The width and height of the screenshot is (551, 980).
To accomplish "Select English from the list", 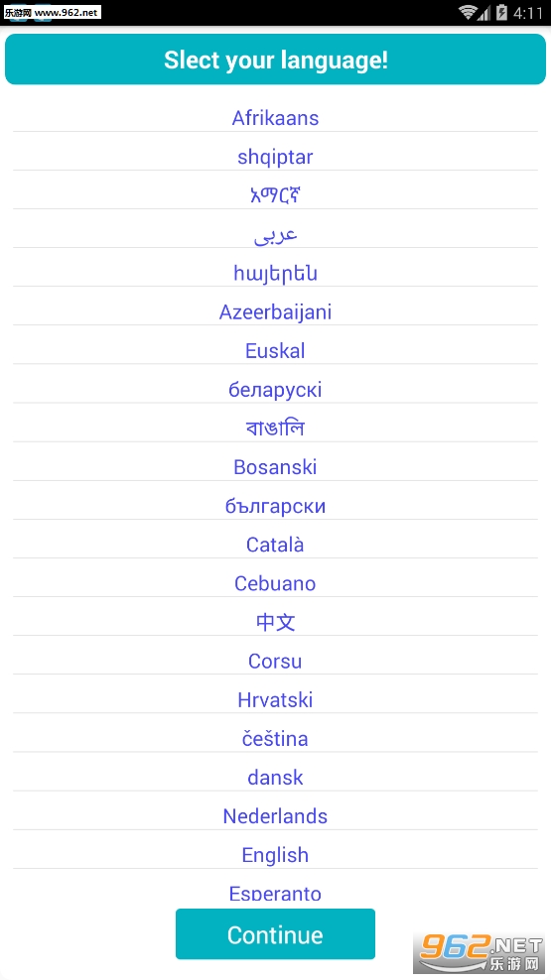I will pyautogui.click(x=275, y=854).
